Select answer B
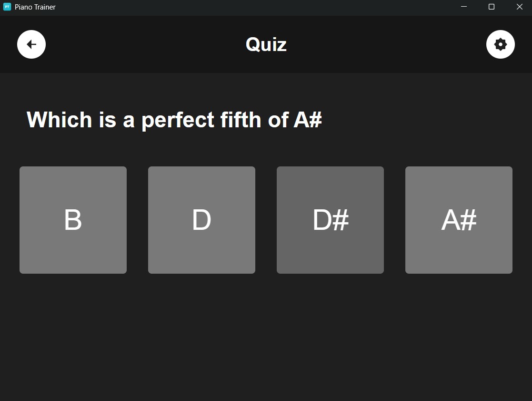 (x=73, y=220)
